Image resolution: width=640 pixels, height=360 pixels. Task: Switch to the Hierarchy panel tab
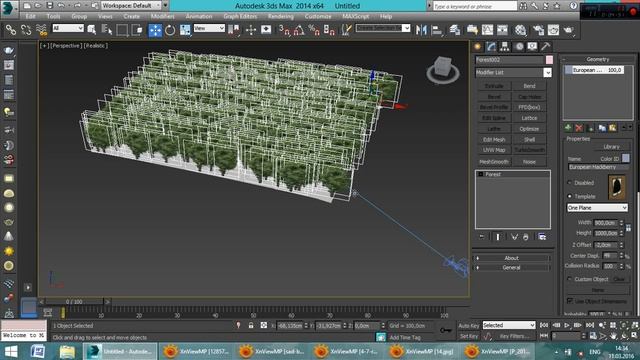(504, 47)
